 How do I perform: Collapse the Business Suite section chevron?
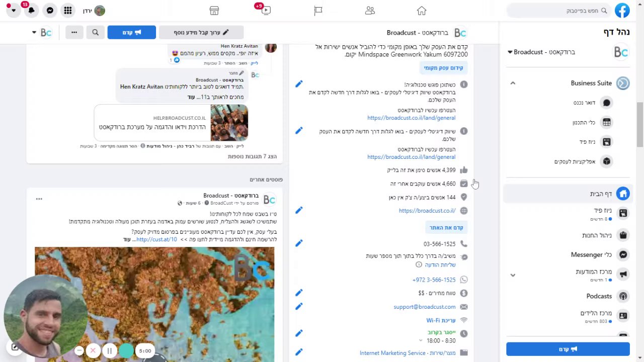(x=513, y=83)
